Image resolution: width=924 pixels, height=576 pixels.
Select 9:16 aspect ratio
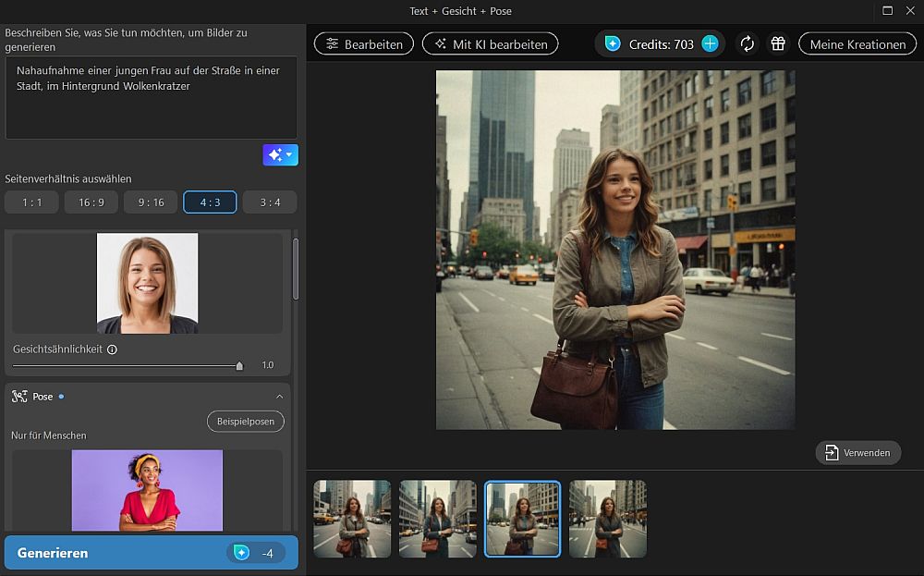151,202
